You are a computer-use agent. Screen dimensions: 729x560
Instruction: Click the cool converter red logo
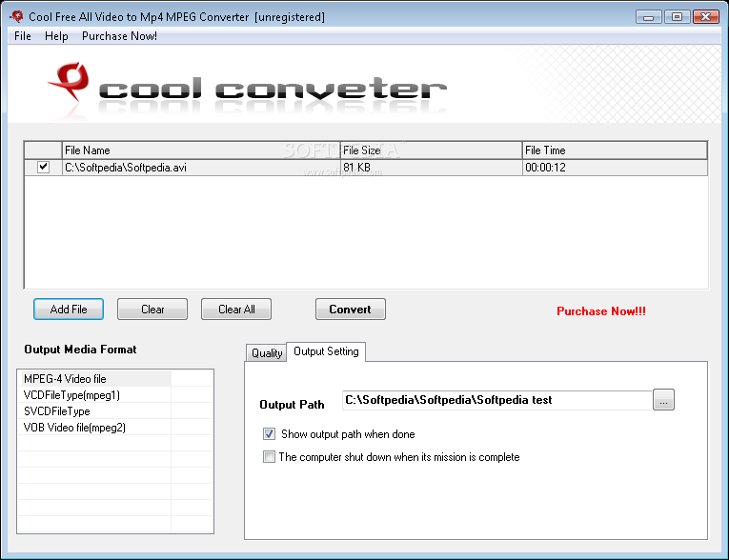point(69,82)
